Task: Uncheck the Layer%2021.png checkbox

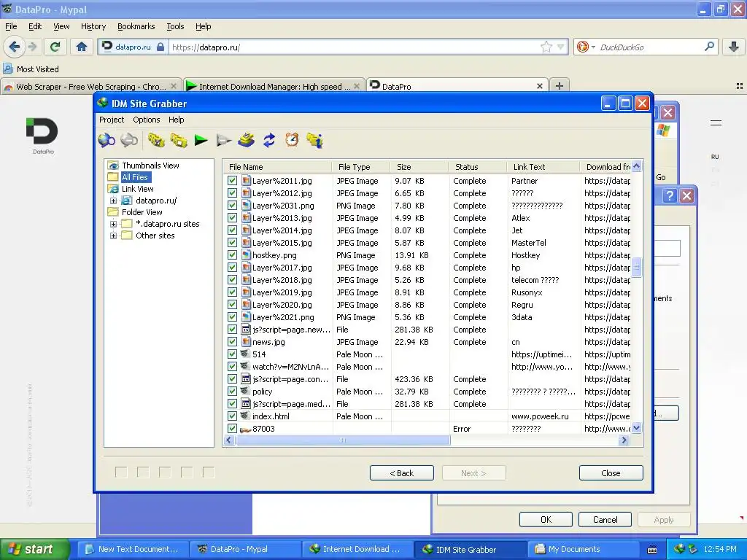Action: pos(232,317)
